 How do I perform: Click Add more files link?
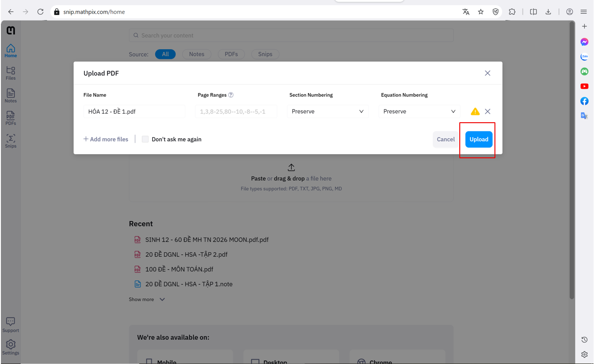106,139
